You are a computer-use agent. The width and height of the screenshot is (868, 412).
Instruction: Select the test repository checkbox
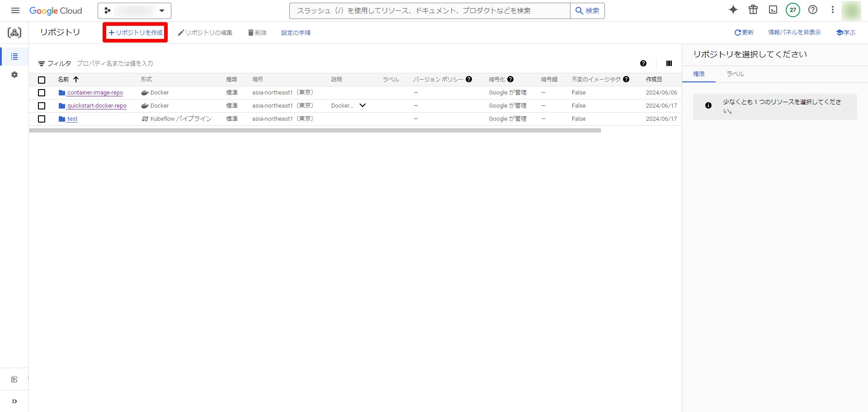click(42, 118)
